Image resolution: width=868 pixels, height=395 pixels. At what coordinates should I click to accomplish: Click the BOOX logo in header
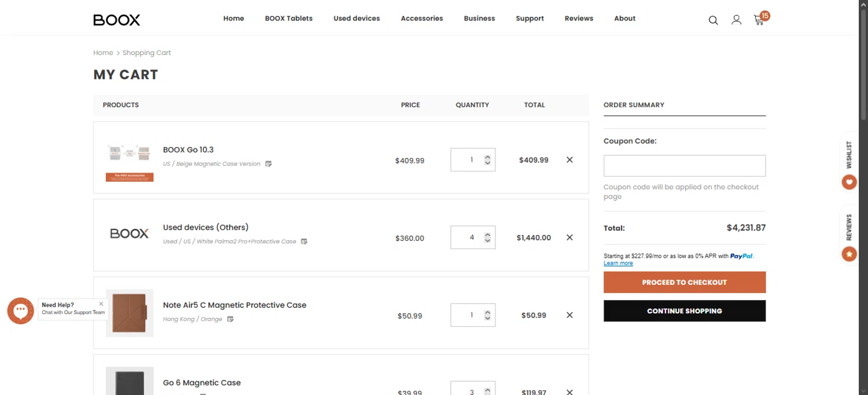pos(117,20)
